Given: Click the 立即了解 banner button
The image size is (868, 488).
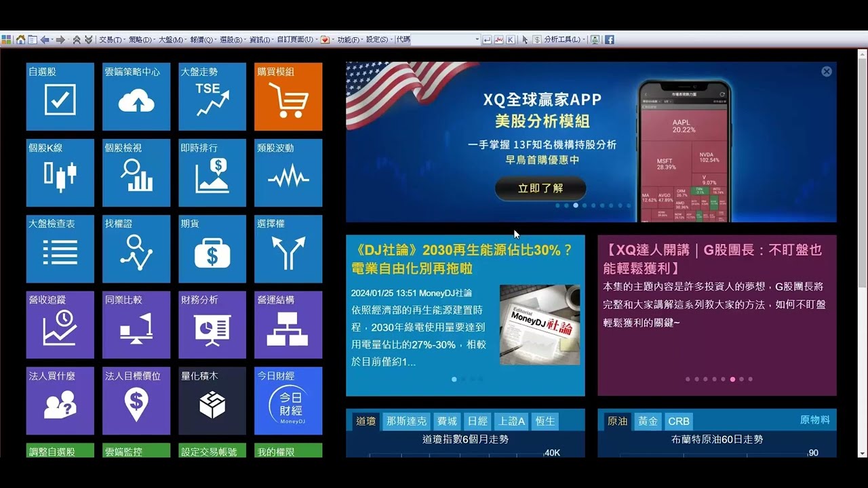Looking at the screenshot, I should [x=540, y=188].
